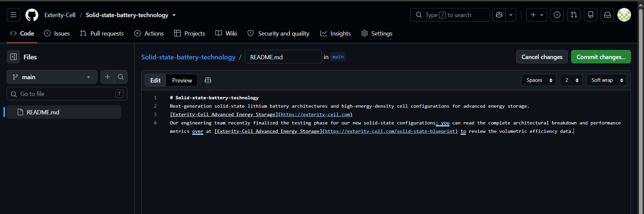The height and width of the screenshot is (214, 644).
Task: Open the hamburger navigation menu
Action: [x=13, y=15]
